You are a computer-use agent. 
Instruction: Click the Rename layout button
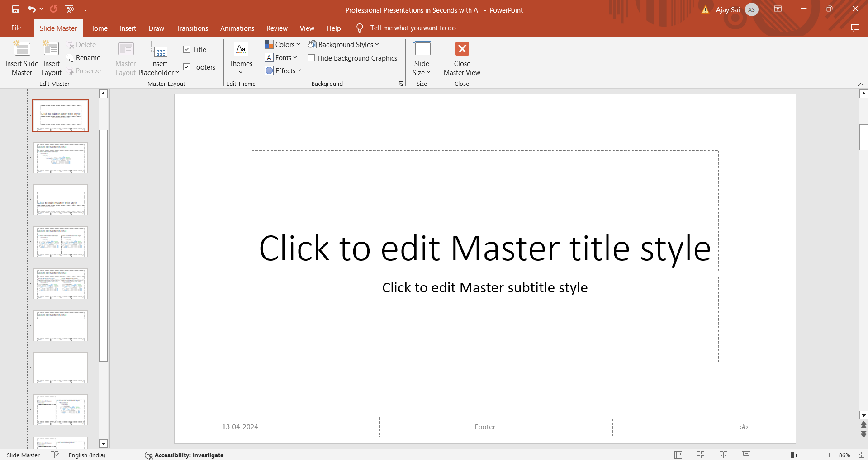point(83,58)
